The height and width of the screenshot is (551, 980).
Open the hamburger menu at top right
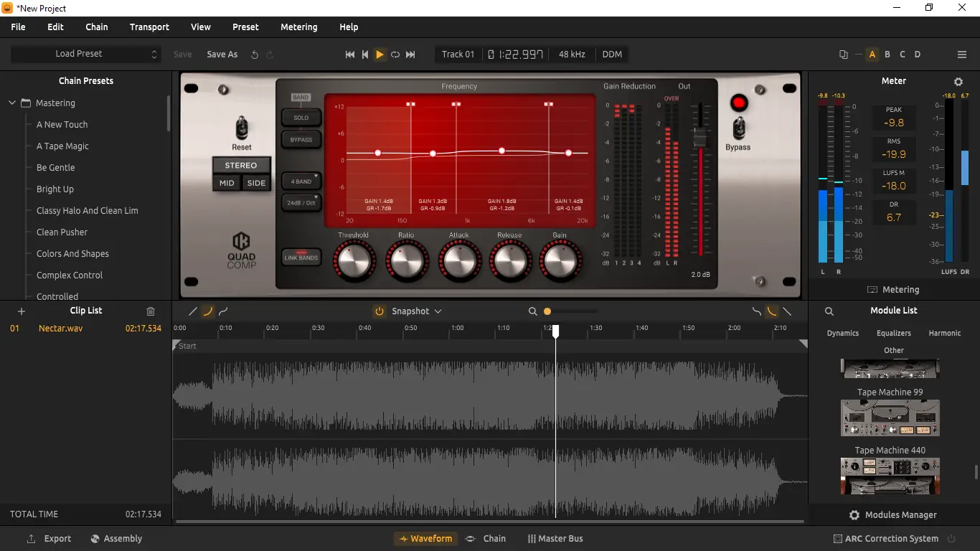962,54
